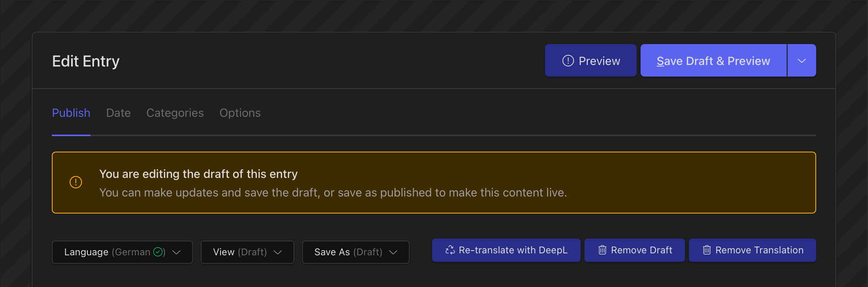Click the Preview button
The width and height of the screenshot is (868, 287).
tap(591, 60)
